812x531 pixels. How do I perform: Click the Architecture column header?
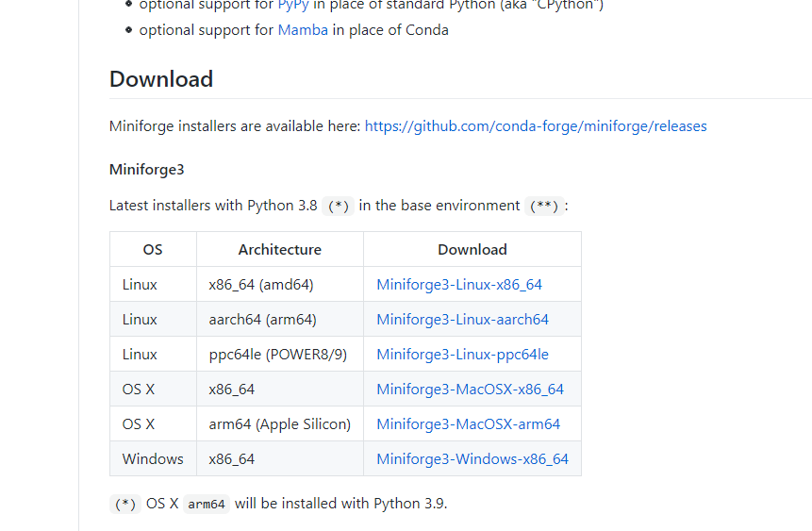pyautogui.click(x=279, y=250)
